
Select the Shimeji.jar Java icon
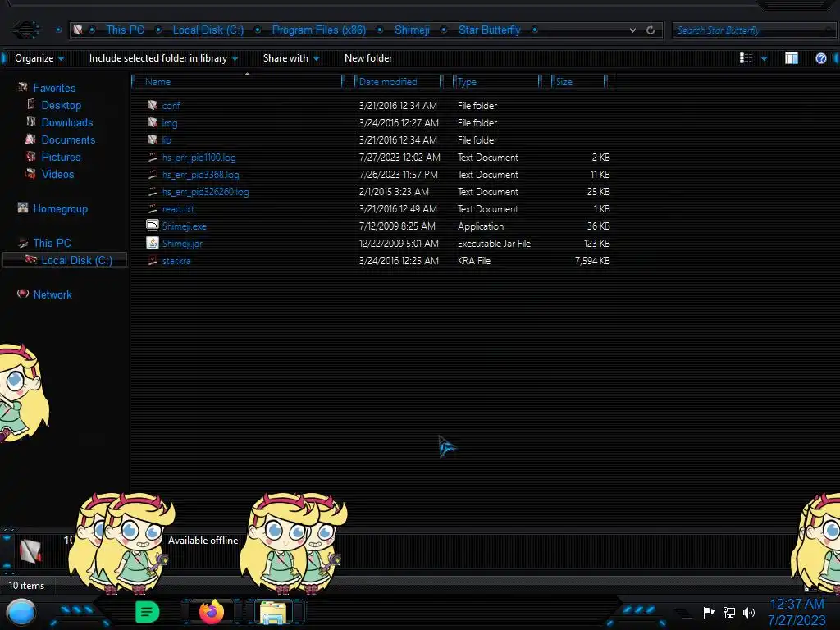153,243
